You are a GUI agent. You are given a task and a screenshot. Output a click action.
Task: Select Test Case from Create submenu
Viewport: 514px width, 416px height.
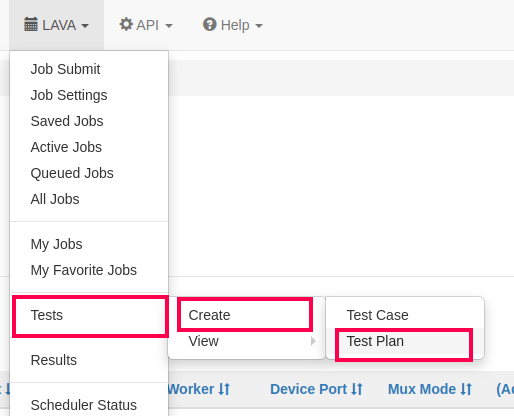click(405, 315)
